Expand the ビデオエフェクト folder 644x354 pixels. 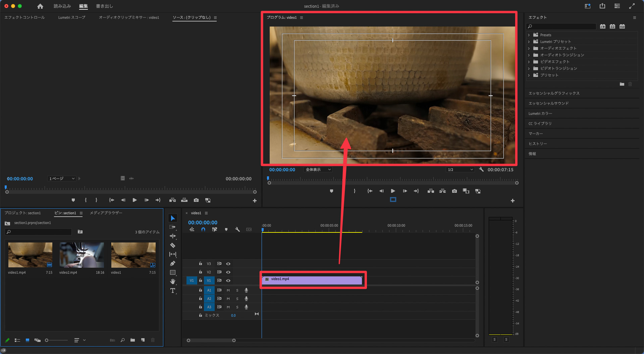click(x=529, y=62)
